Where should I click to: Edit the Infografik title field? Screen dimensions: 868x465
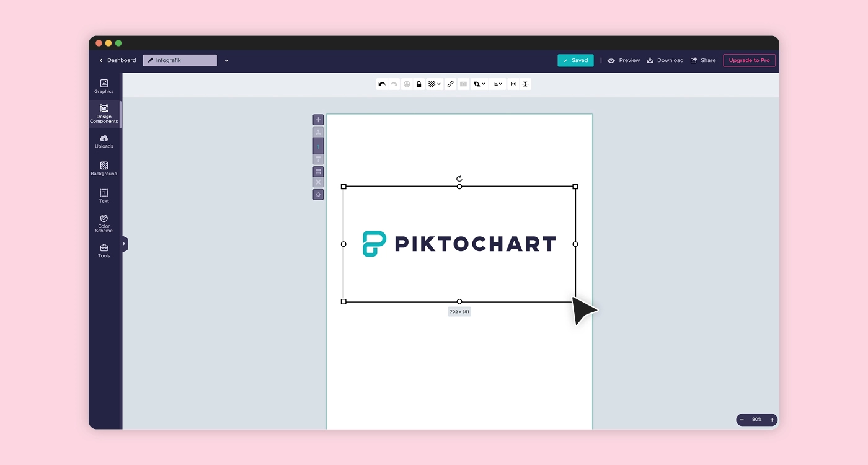pyautogui.click(x=180, y=60)
